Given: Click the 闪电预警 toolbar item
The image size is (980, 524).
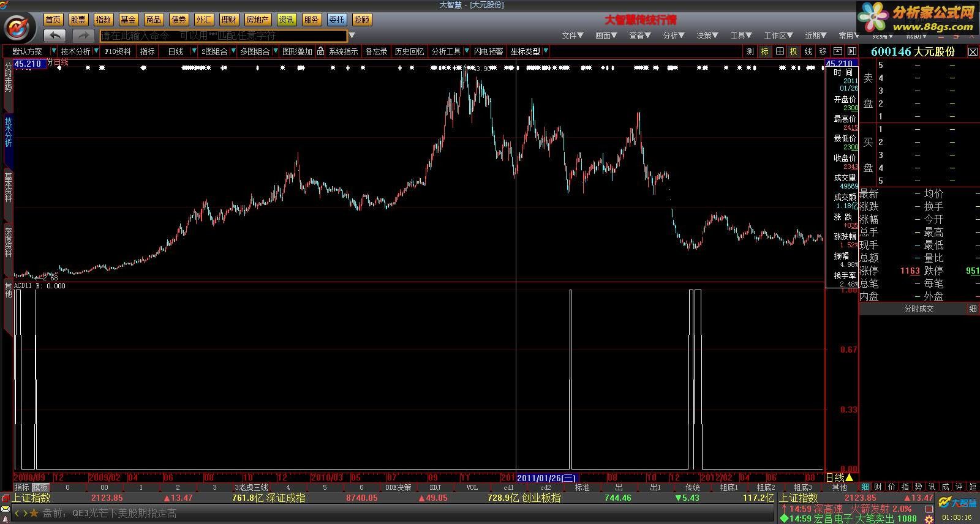Looking at the screenshot, I should pos(489,51).
